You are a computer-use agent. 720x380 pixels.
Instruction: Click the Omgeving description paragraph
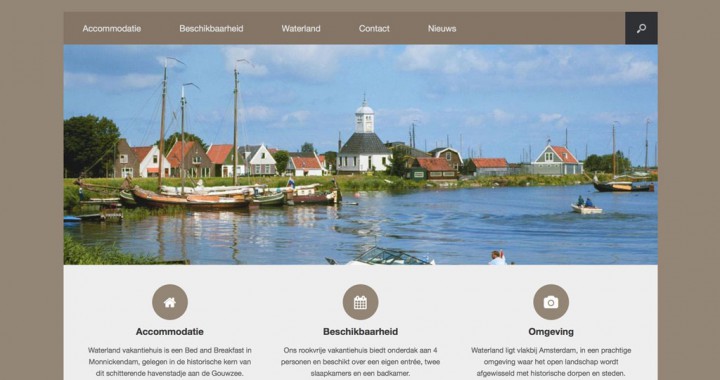551,362
